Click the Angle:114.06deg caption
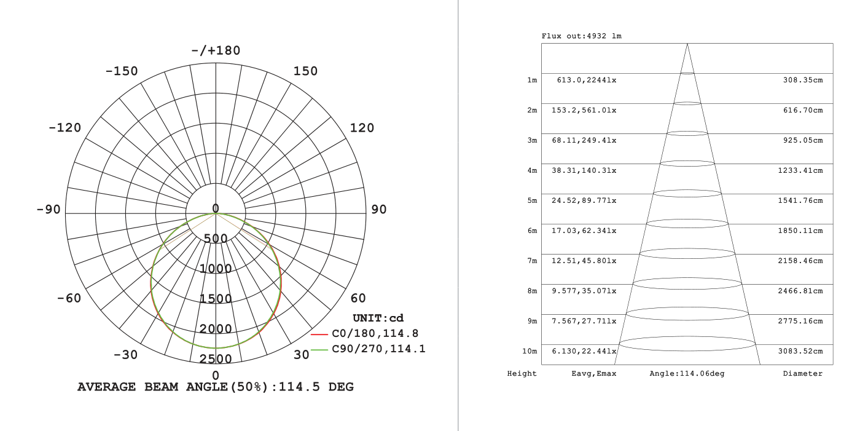 pos(687,373)
